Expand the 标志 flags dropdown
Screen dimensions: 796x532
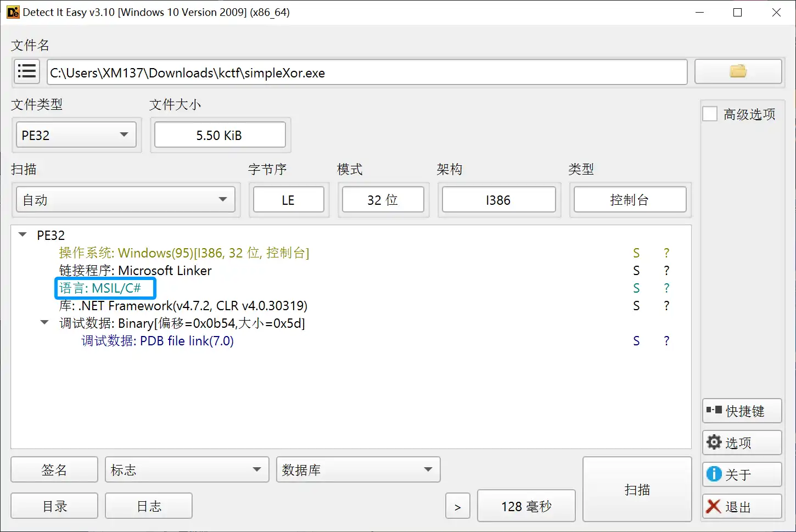(187, 470)
